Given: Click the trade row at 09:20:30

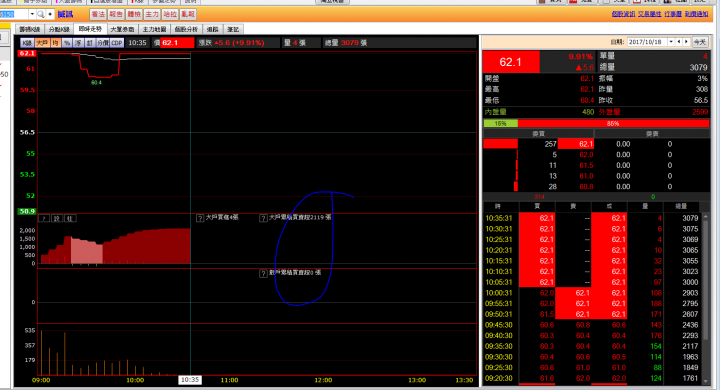Looking at the screenshot, I should [x=591, y=378].
